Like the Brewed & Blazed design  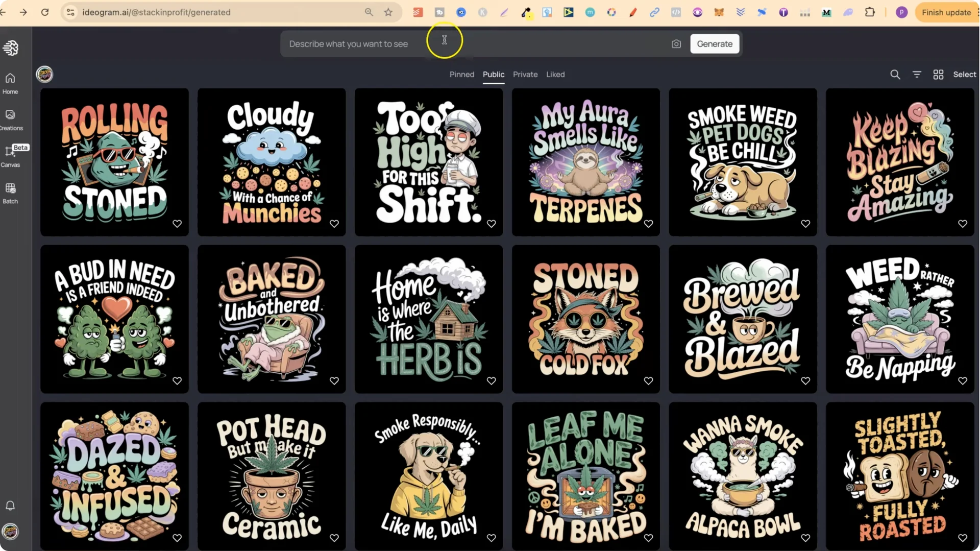tap(805, 380)
